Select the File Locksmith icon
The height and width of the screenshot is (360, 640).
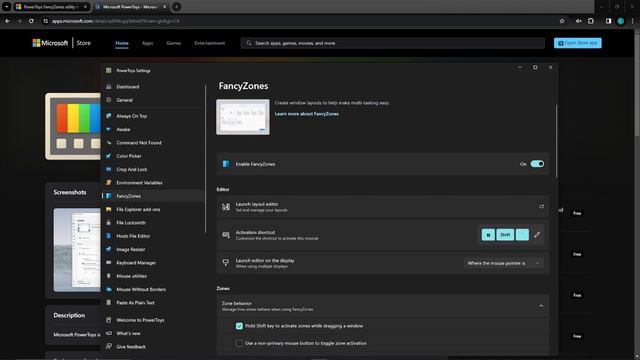109,223
